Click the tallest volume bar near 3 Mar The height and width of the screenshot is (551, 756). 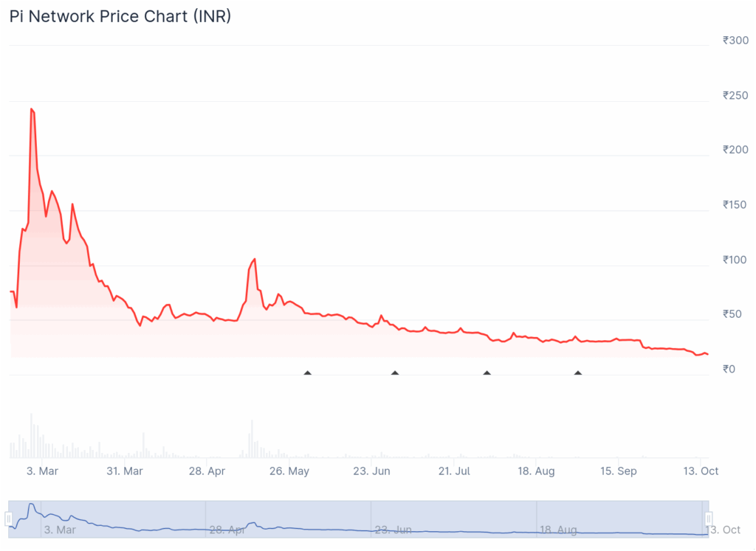tap(32, 435)
